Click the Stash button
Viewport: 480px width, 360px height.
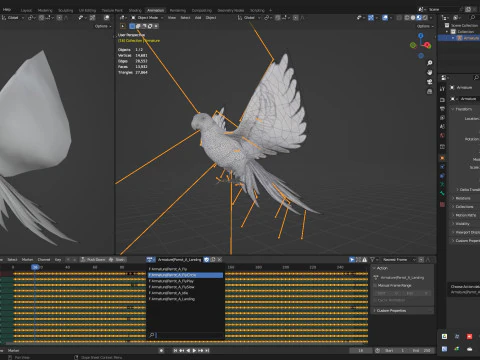click(x=117, y=259)
